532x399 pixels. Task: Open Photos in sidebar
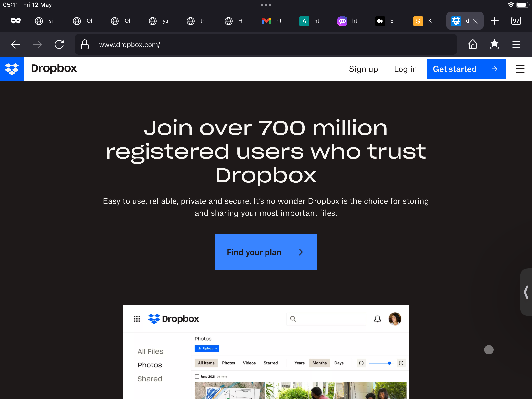[150, 365]
